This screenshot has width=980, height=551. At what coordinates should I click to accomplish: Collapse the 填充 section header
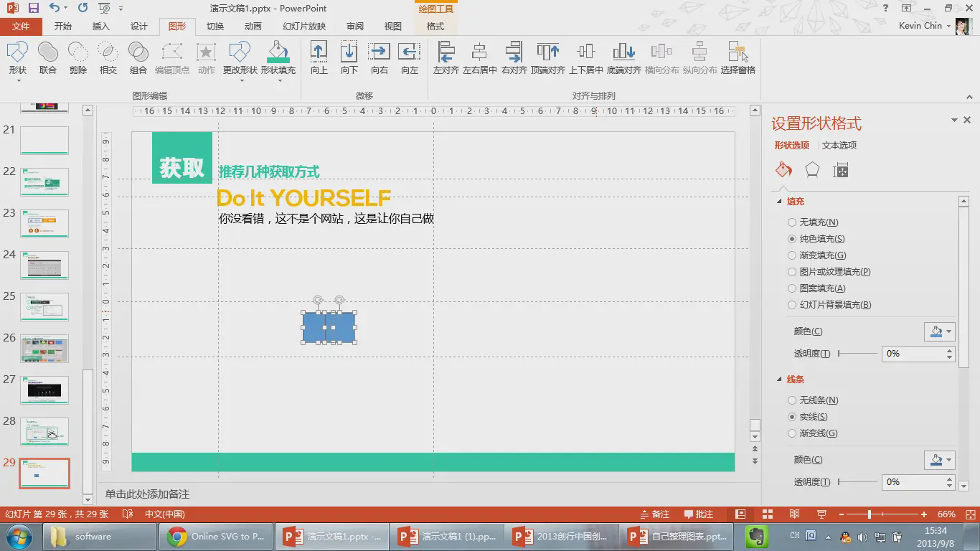click(x=780, y=202)
